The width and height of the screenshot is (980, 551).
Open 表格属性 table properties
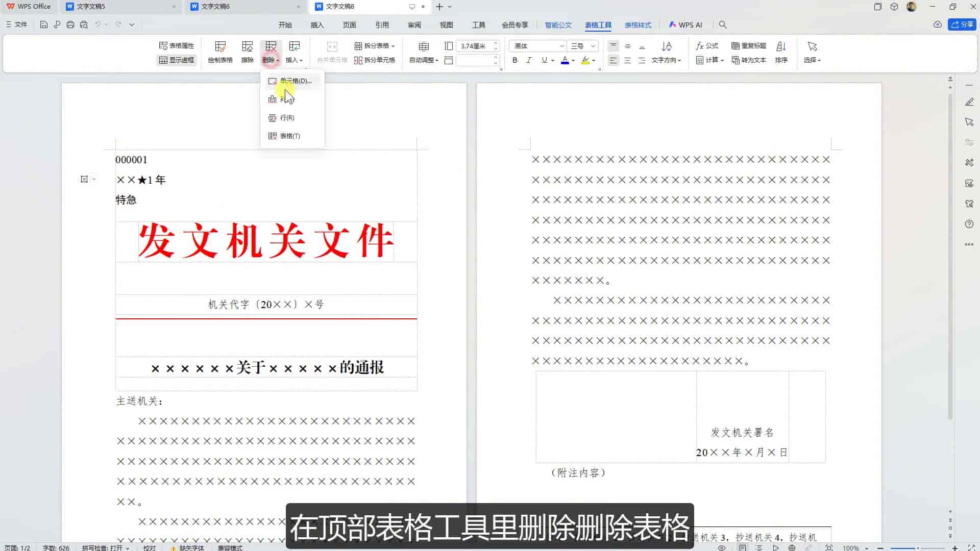click(177, 45)
